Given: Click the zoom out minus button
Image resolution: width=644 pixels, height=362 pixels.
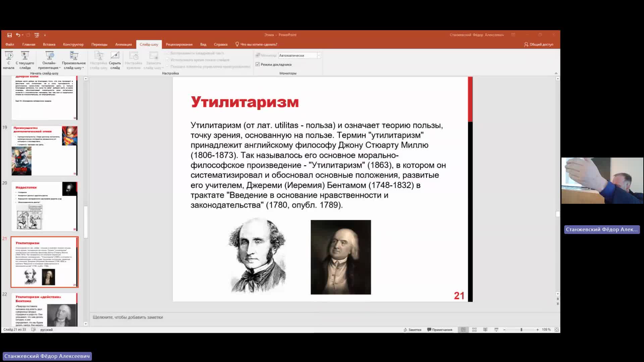Looking at the screenshot, I should click(x=504, y=329).
